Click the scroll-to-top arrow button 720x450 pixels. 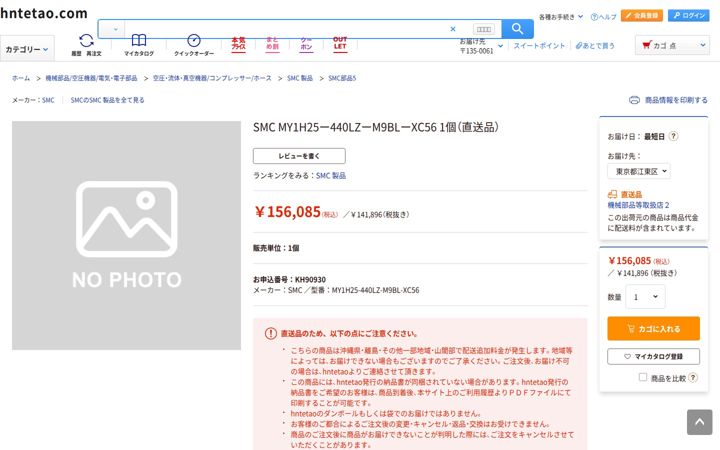699,422
